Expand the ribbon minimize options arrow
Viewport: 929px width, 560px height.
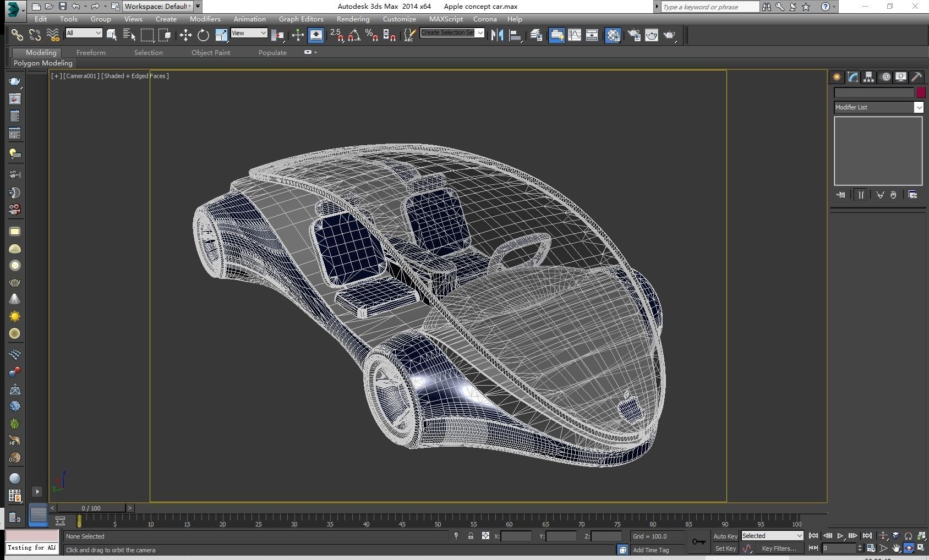tap(315, 52)
